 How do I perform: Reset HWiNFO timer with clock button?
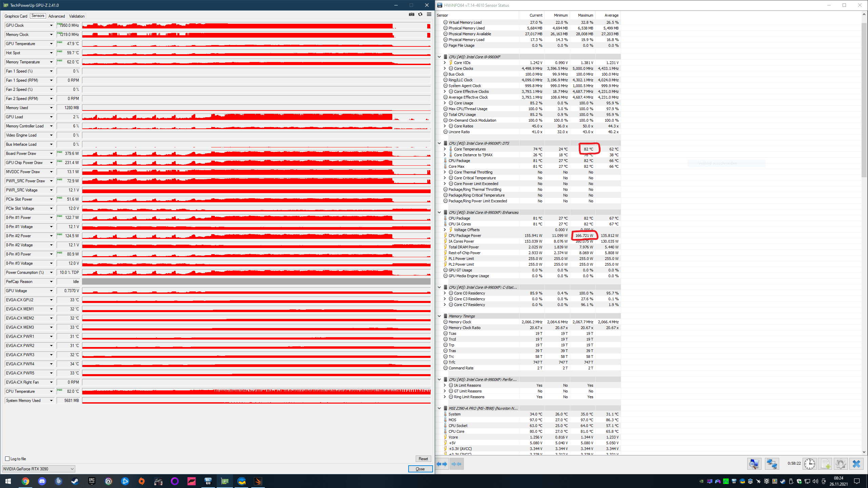(x=810, y=464)
